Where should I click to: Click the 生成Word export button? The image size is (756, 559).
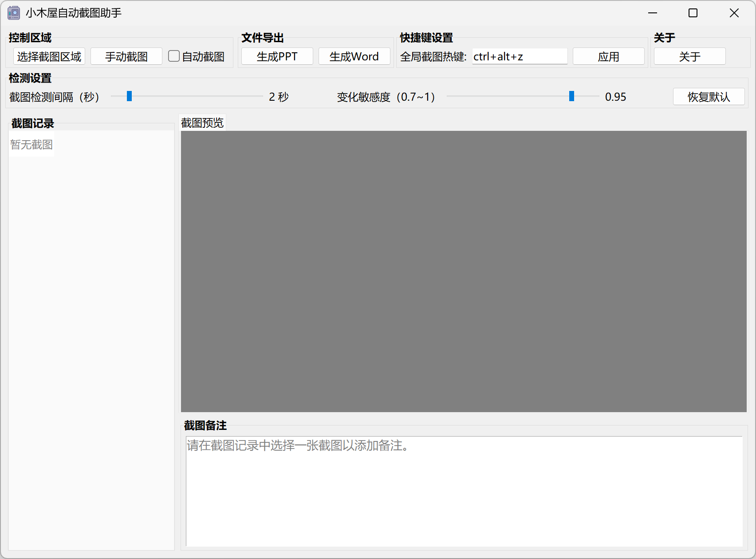(x=354, y=56)
